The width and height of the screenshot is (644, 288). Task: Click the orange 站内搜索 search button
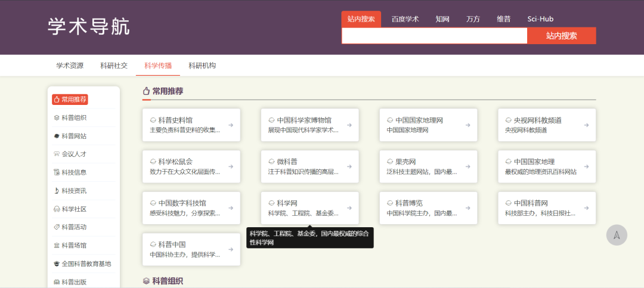point(562,36)
